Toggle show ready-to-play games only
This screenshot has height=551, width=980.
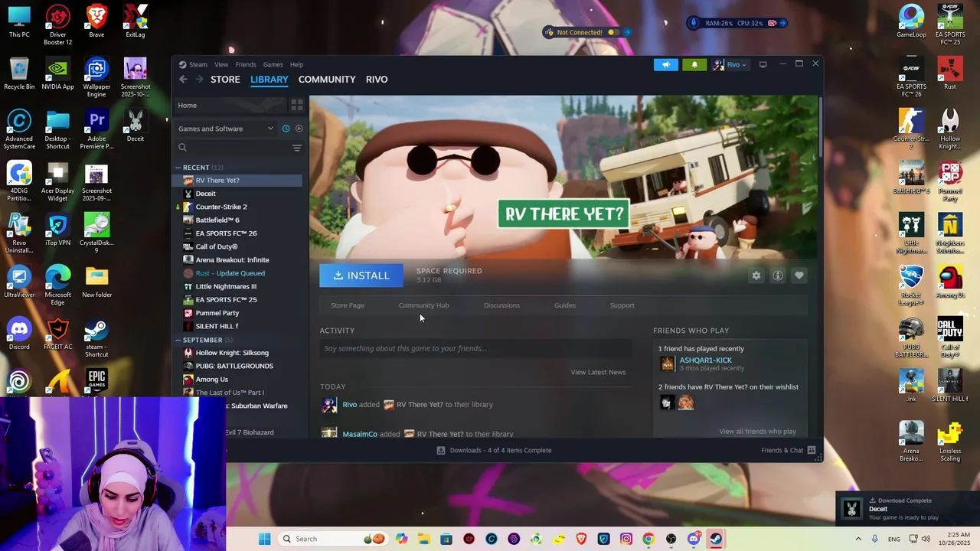click(299, 129)
